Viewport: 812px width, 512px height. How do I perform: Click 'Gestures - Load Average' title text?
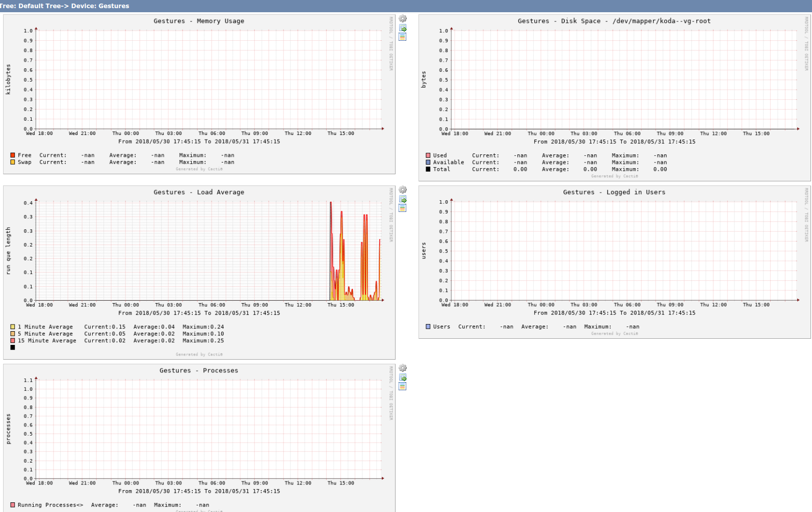coord(199,192)
